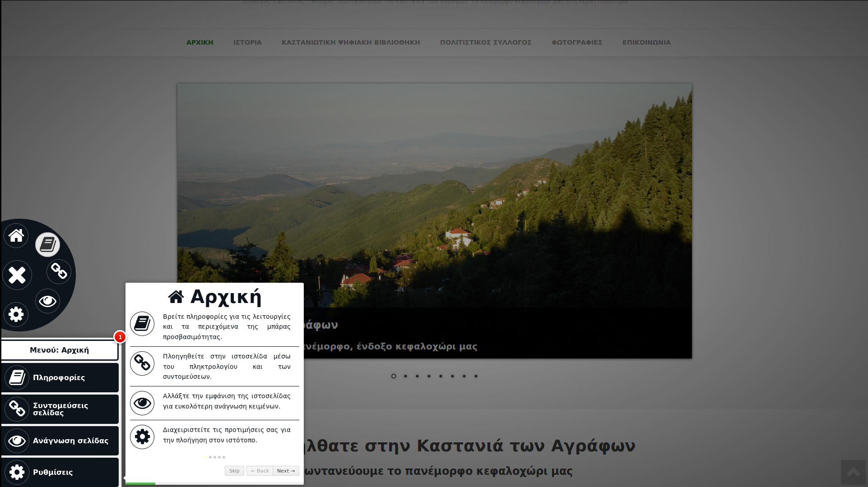Image resolution: width=868 pixels, height=487 pixels.
Task: Click eye icon in Ανάγνωση σελίδας row
Action: point(17,441)
